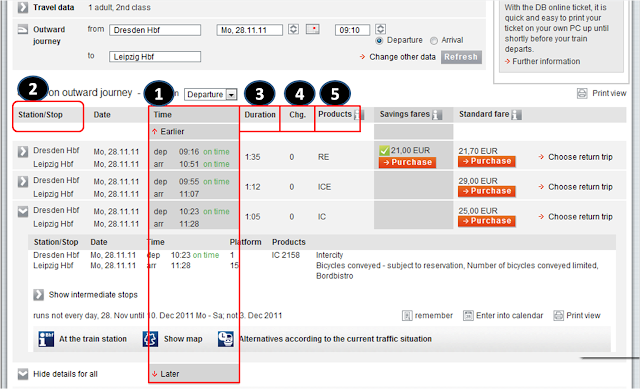Edit the 'from' station field Dresden Hbf

[155, 30]
